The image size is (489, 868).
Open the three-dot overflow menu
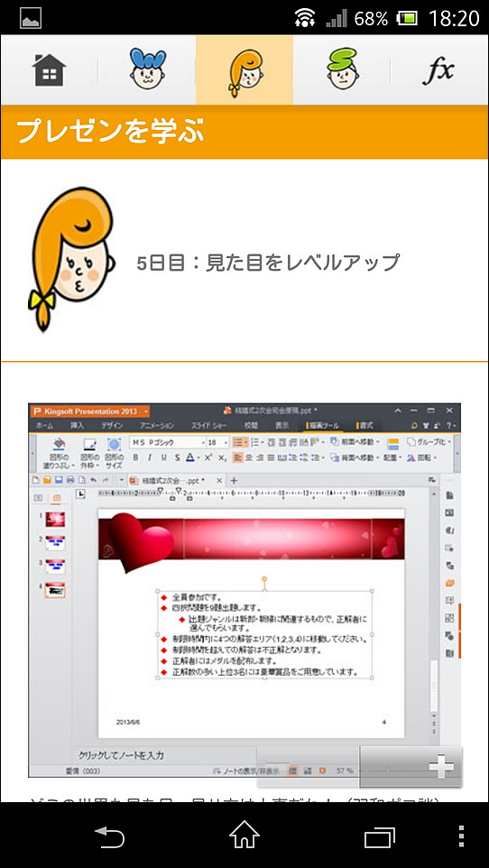(462, 836)
